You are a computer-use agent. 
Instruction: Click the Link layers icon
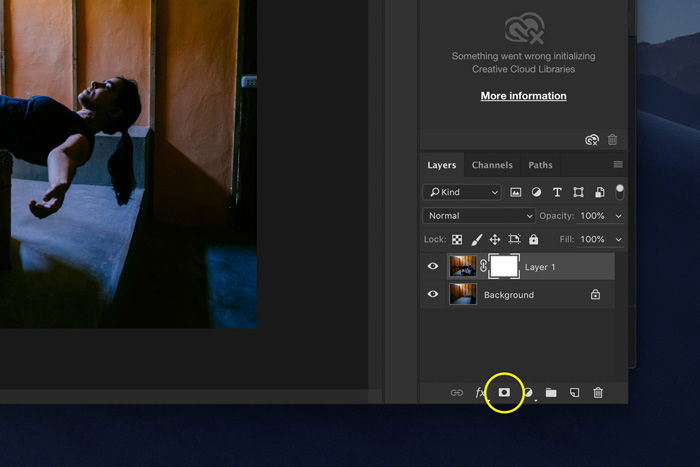click(457, 393)
